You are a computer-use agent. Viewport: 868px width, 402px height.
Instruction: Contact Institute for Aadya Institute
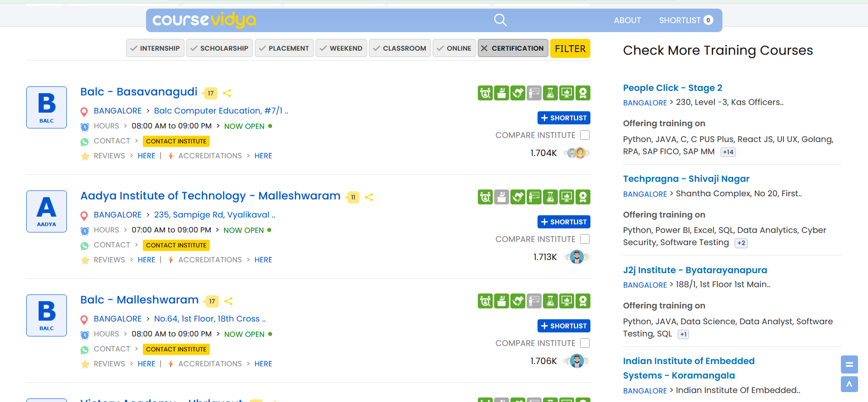coord(176,246)
